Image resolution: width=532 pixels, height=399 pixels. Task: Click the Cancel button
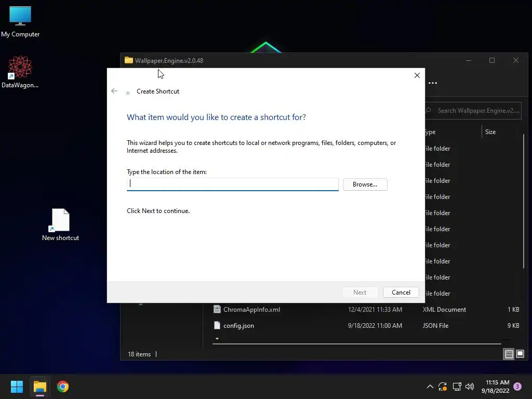coord(401,292)
